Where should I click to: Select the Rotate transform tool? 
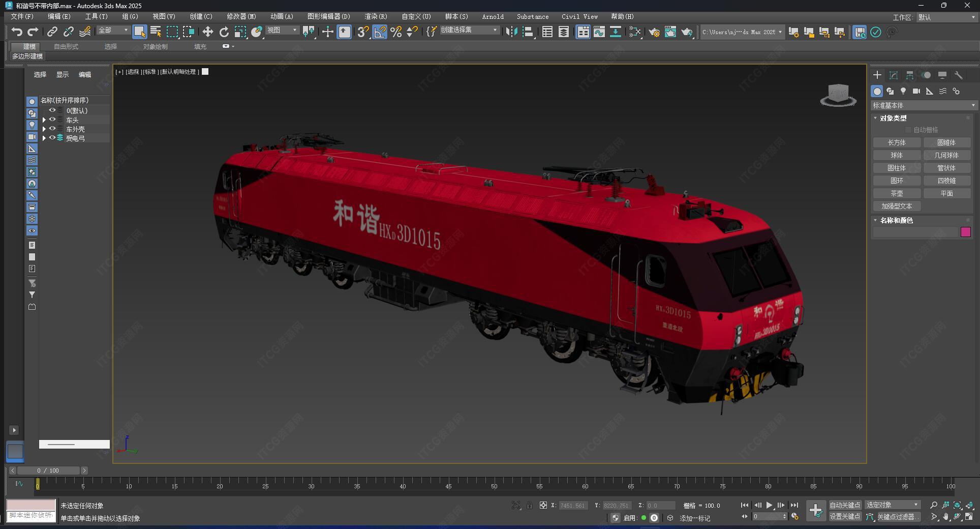[224, 32]
